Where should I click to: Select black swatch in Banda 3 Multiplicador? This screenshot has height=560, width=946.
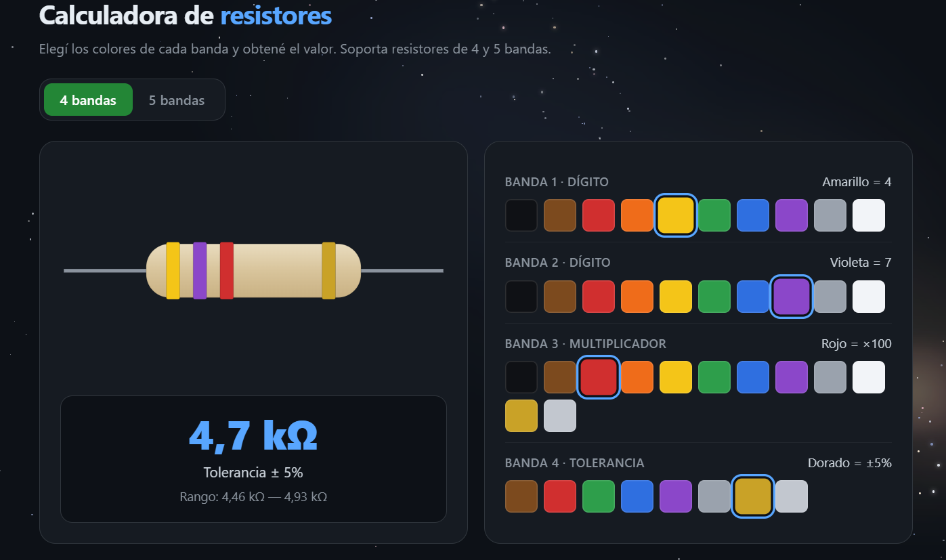[x=521, y=377]
